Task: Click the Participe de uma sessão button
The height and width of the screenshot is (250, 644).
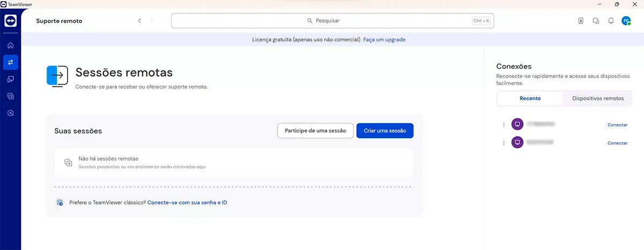Action: 316,131
